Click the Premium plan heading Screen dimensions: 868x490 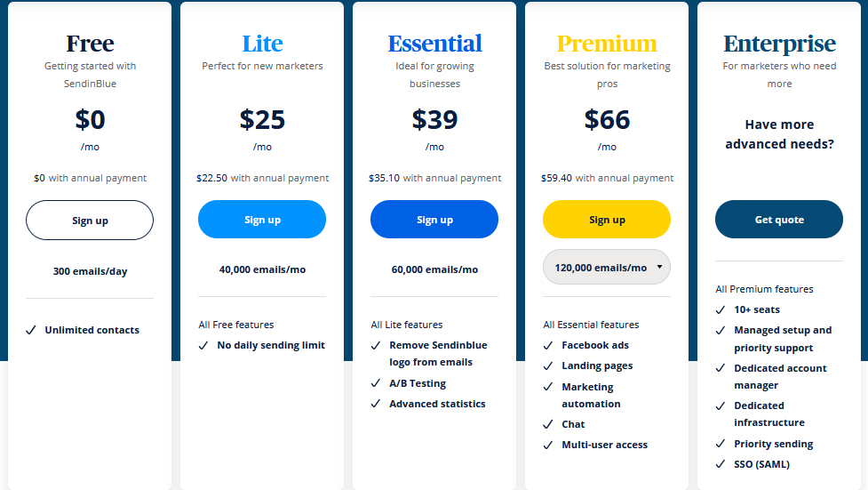607,44
